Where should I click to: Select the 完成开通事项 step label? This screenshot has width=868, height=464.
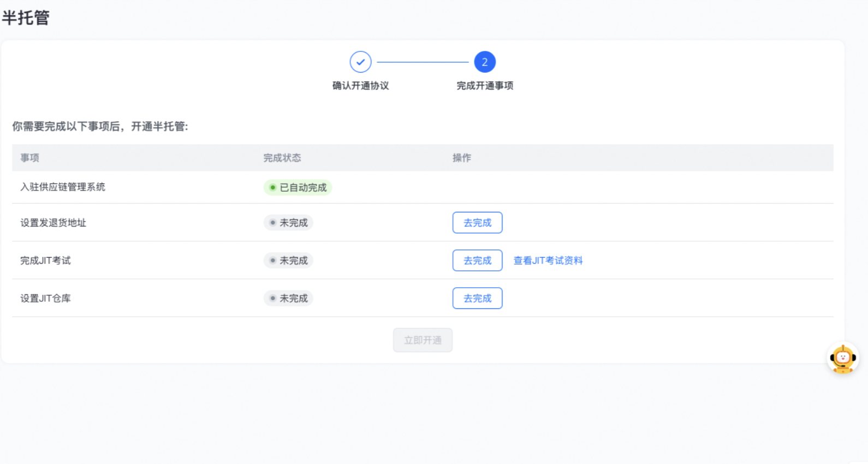point(484,86)
